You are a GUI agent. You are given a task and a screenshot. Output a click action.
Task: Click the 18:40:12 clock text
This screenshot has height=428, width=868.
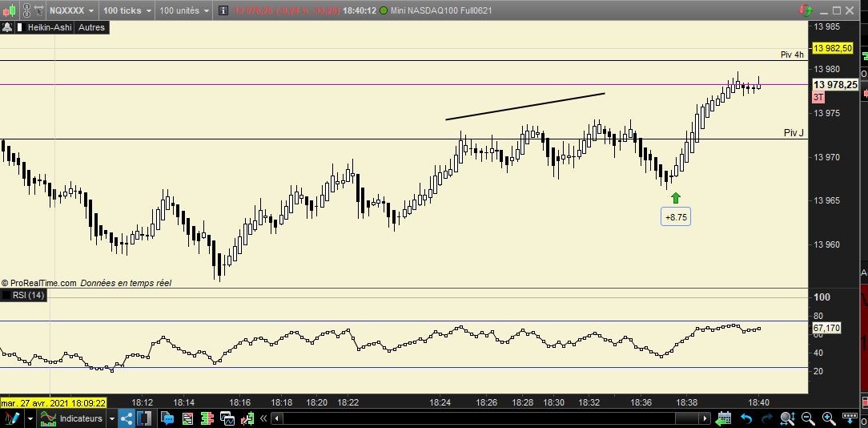(360, 10)
